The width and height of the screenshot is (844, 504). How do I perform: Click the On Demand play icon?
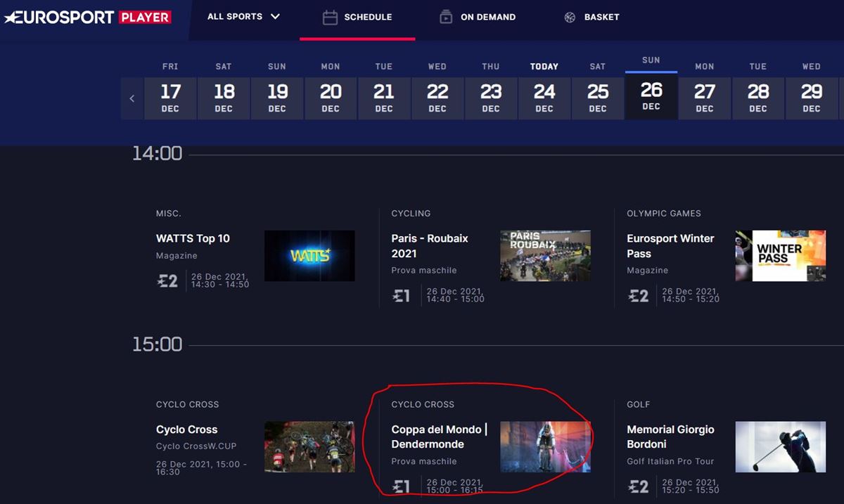446,18
